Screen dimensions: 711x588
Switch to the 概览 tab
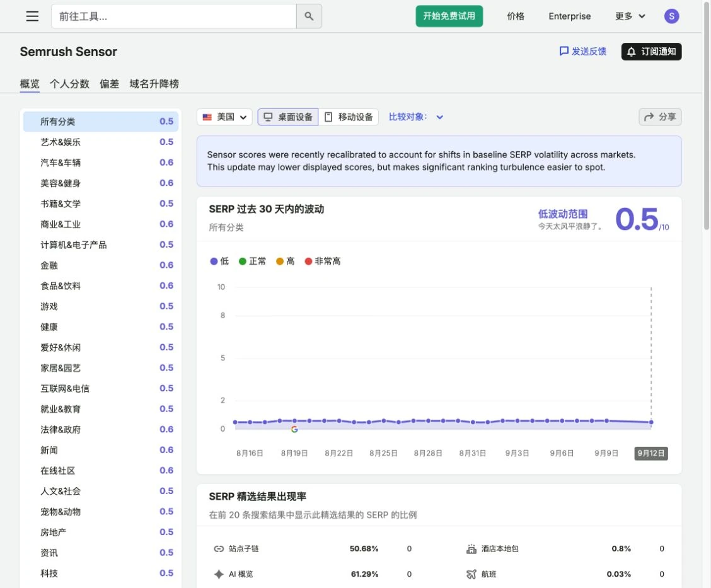pyautogui.click(x=30, y=84)
